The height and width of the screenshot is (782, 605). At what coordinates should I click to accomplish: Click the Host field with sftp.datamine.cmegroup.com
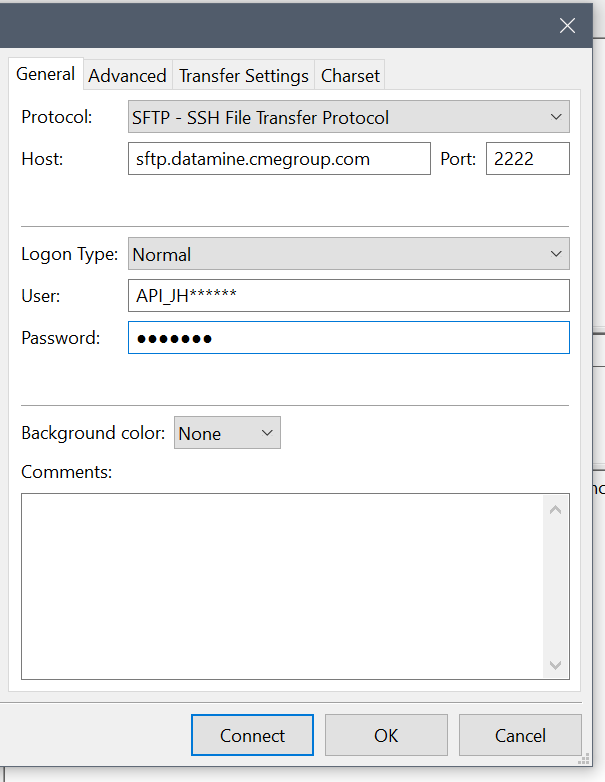pos(279,159)
